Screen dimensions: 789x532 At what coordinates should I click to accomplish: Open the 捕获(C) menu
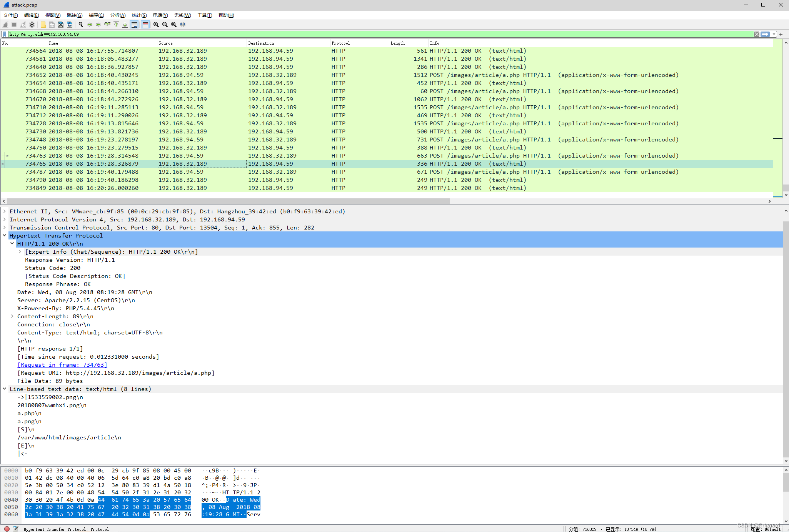coord(96,15)
